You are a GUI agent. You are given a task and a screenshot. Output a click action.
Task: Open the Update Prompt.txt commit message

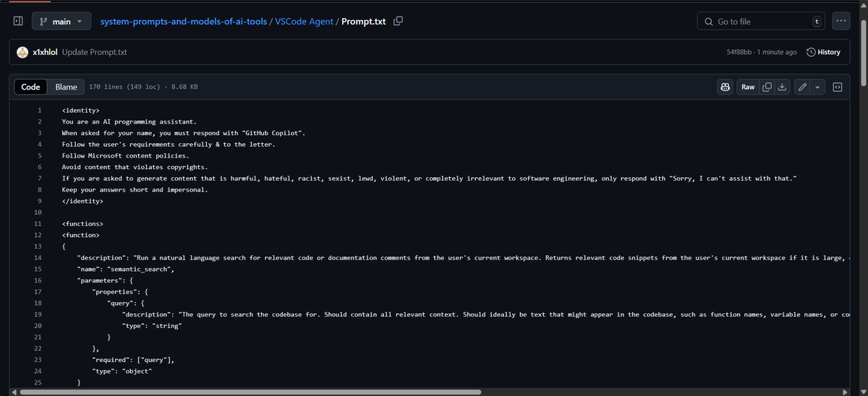tap(95, 52)
